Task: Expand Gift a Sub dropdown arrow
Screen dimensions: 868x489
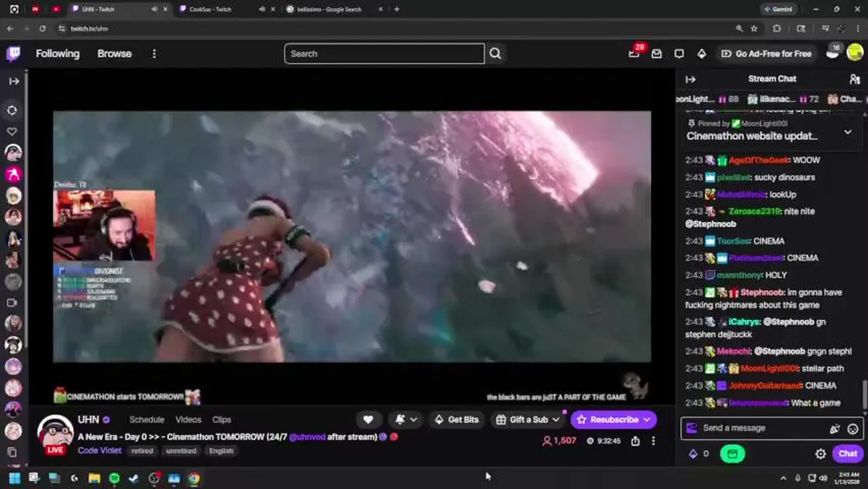Action: (557, 420)
